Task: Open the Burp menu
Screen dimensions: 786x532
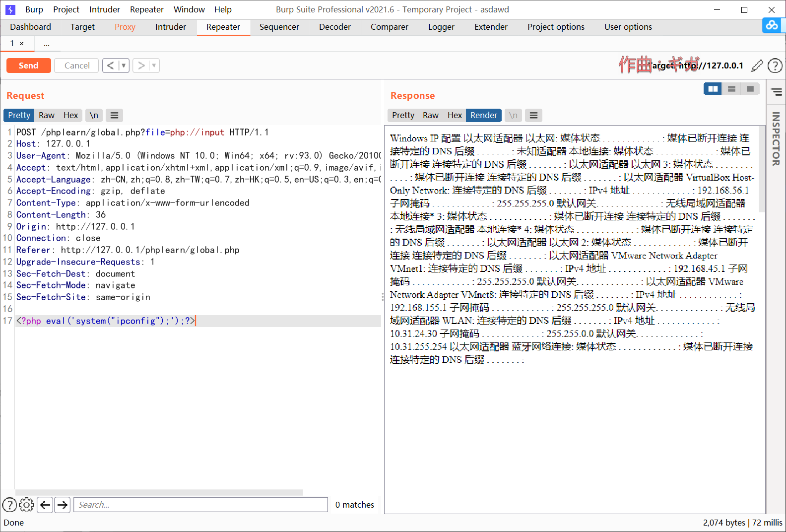Action: point(34,9)
